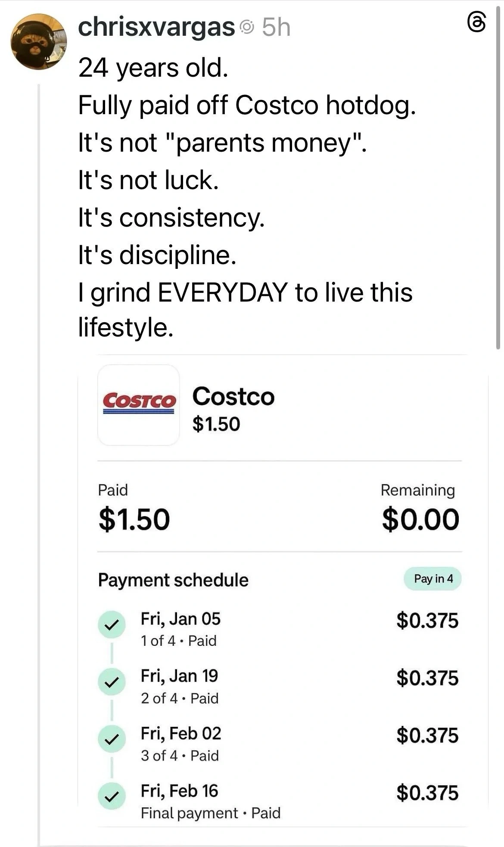The height and width of the screenshot is (847, 504).
Task: Open the chrisxvargas username link
Action: coord(156,27)
